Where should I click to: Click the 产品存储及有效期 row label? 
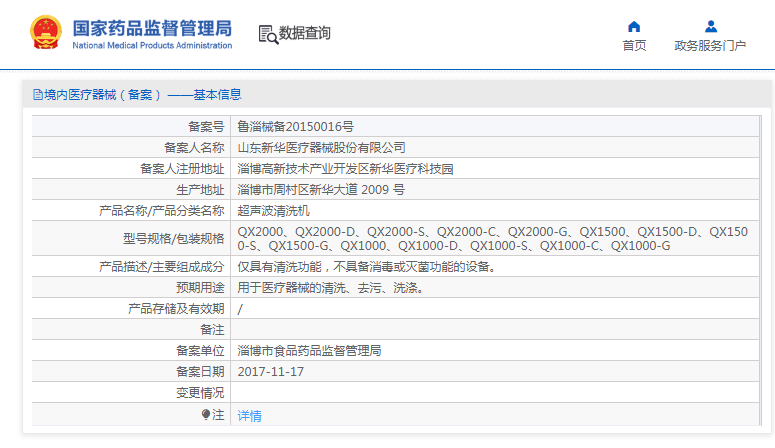click(x=176, y=309)
